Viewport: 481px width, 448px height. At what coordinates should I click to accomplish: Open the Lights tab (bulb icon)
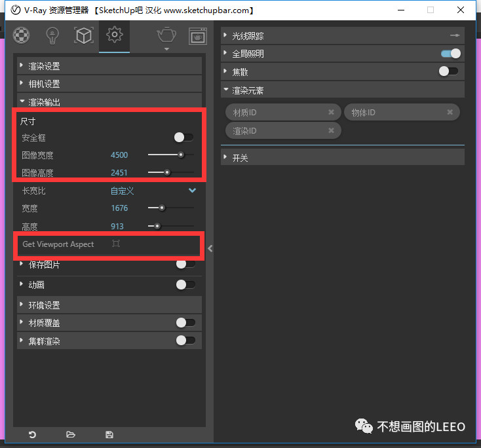tap(52, 36)
